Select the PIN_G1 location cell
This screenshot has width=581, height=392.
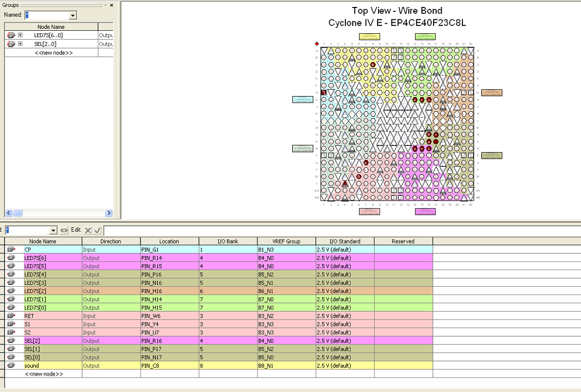tap(170, 250)
